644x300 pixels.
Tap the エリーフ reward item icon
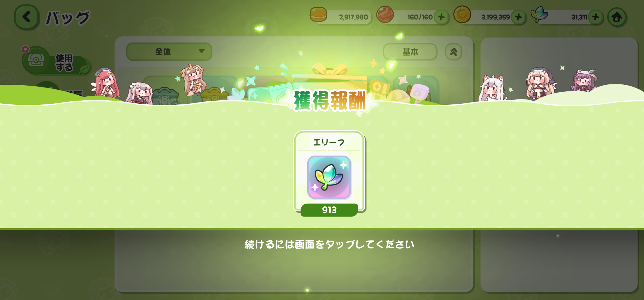pos(329,177)
